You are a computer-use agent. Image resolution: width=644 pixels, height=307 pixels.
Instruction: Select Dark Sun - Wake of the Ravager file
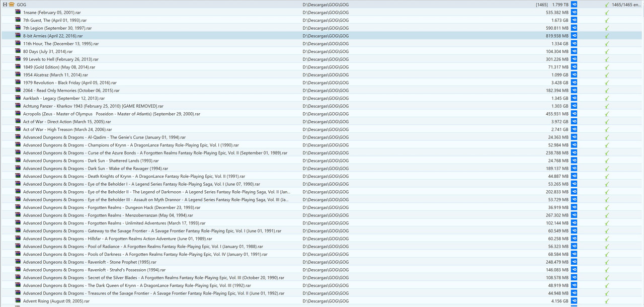(96, 169)
